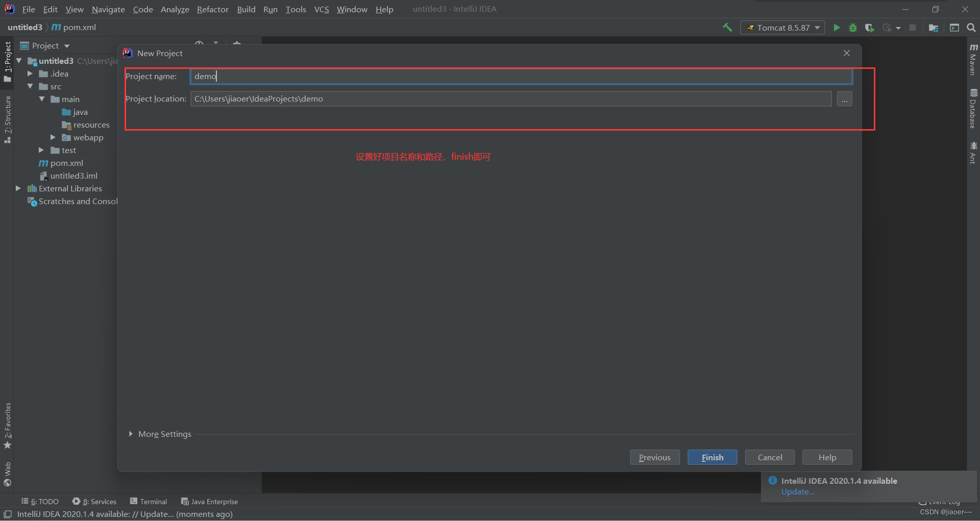Expand the test folder
Screen dimensions: 980x521
point(41,150)
